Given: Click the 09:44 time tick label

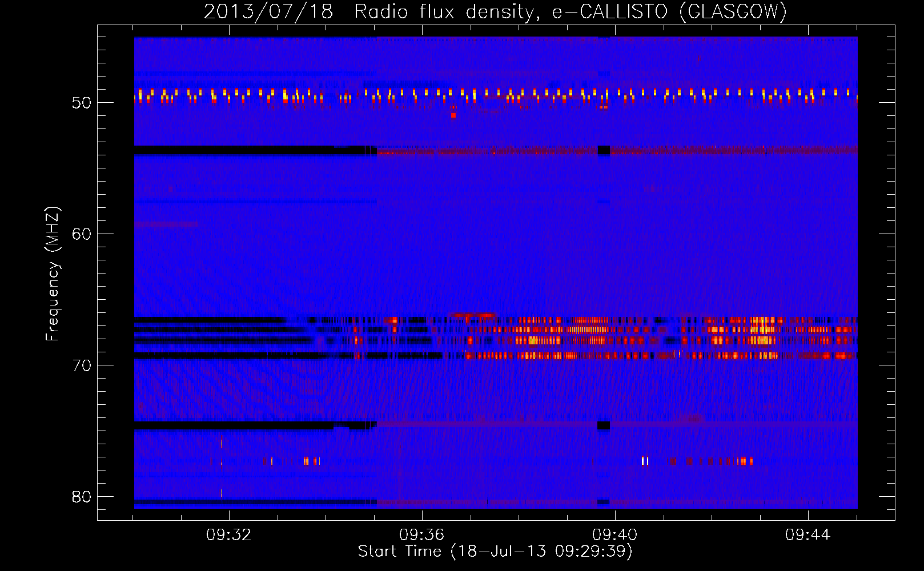Looking at the screenshot, I should coord(808,535).
